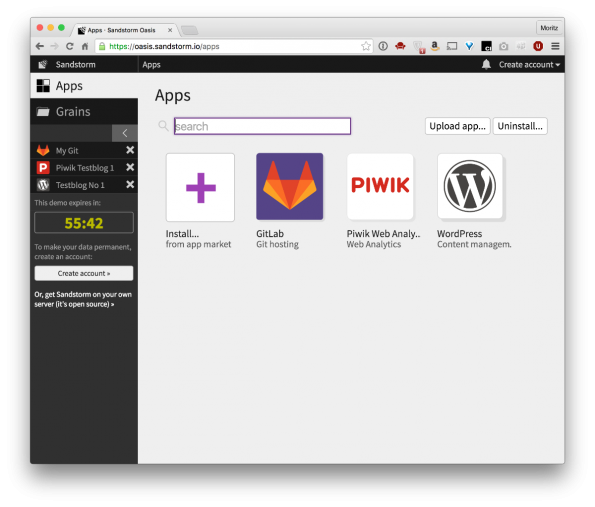Bookmark the page with the star icon
Viewport: 595px width, 507px height.
pos(366,46)
